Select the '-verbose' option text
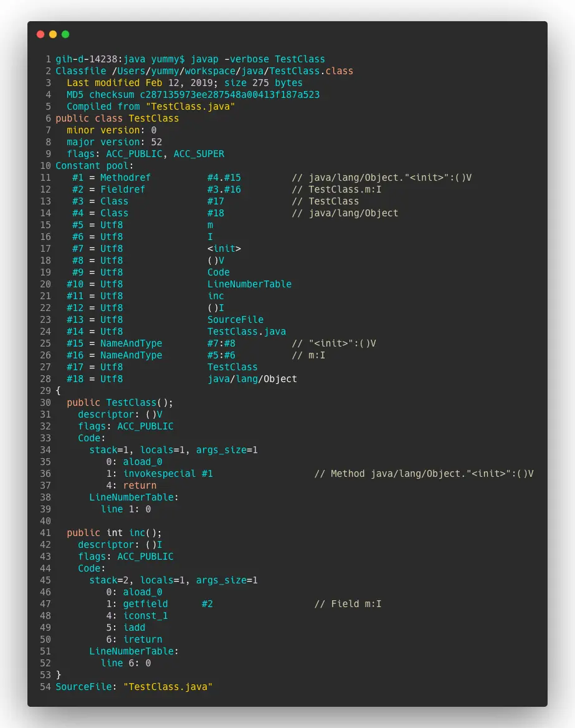The image size is (575, 728). 247,59
